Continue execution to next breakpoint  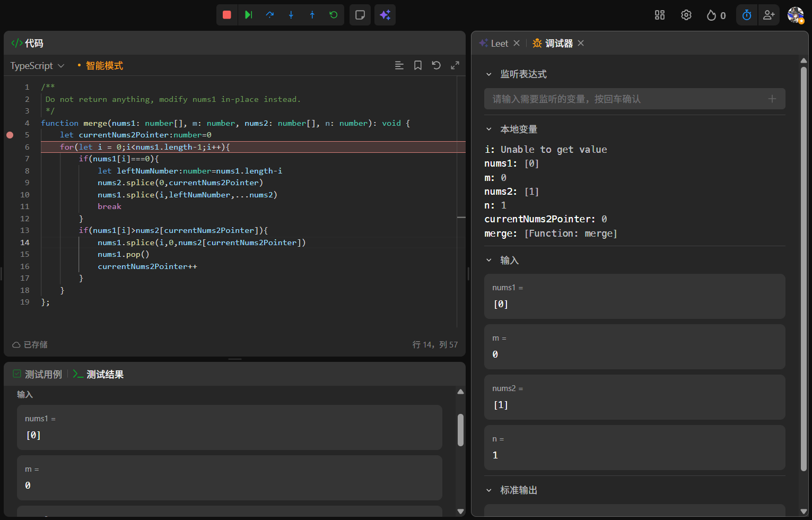(x=248, y=15)
